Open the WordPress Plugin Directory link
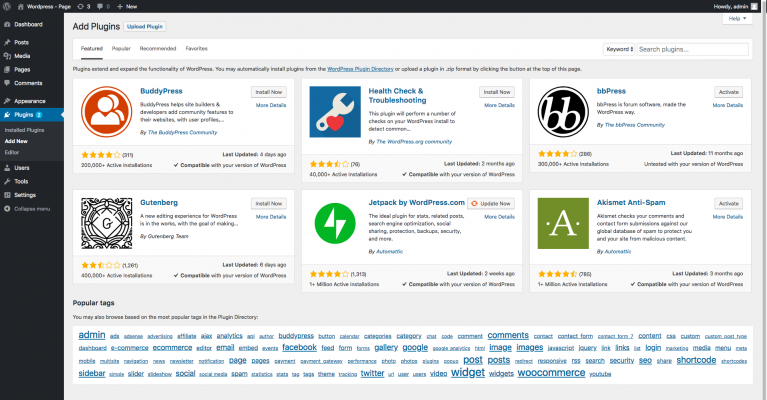The image size is (767, 400). coord(361,69)
